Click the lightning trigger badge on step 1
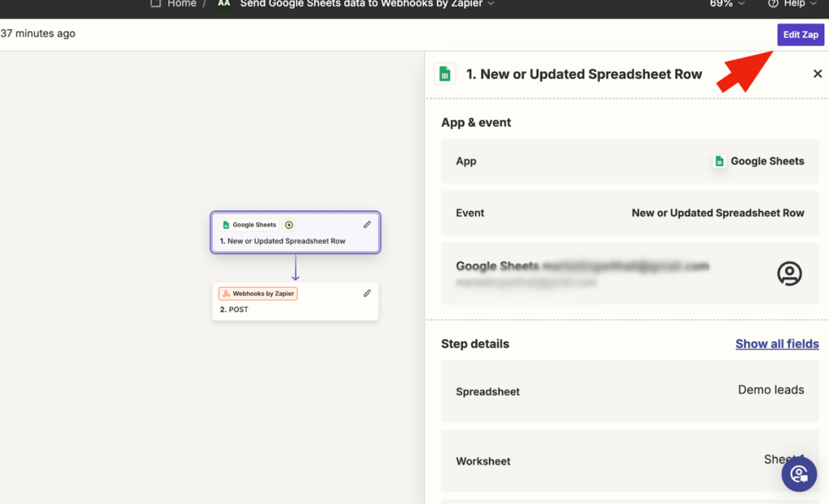Screen dimensions: 829x504 289,225
